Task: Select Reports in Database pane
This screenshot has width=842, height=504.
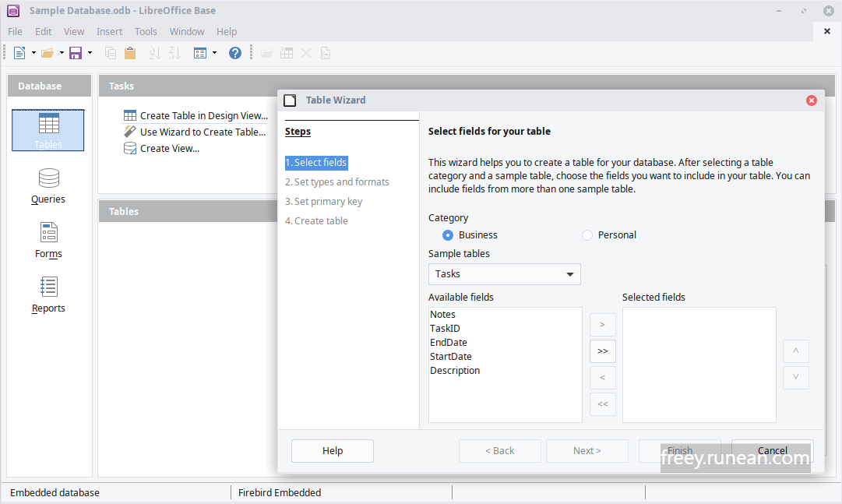Action: (x=48, y=295)
